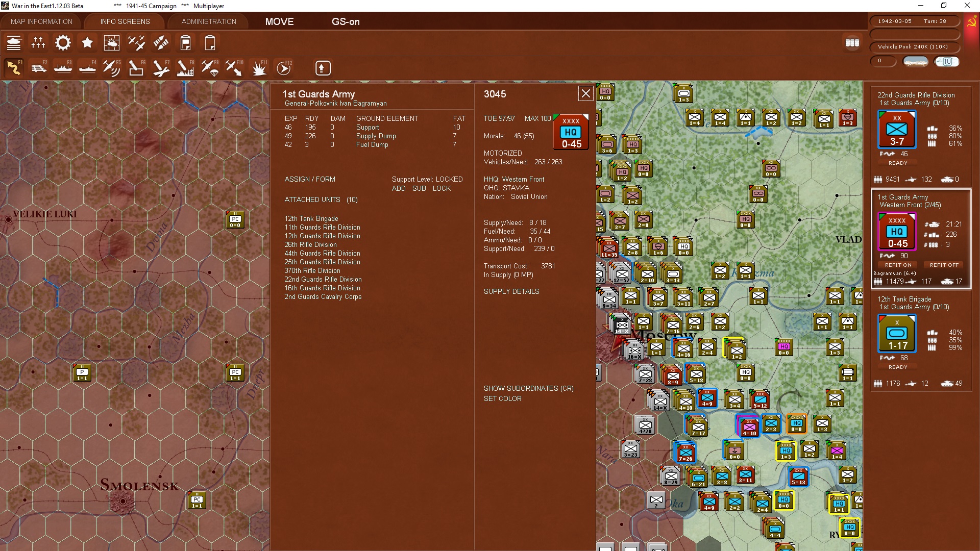Toggle the support level LOCK

click(x=442, y=188)
